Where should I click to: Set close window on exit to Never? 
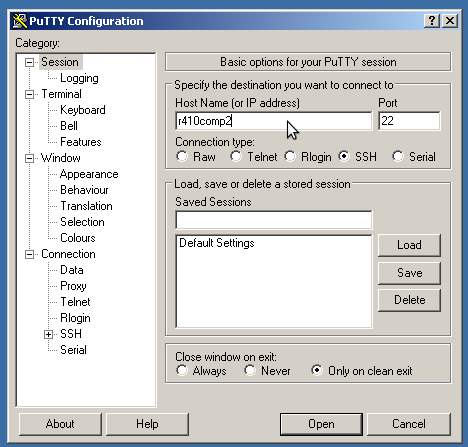pos(250,370)
